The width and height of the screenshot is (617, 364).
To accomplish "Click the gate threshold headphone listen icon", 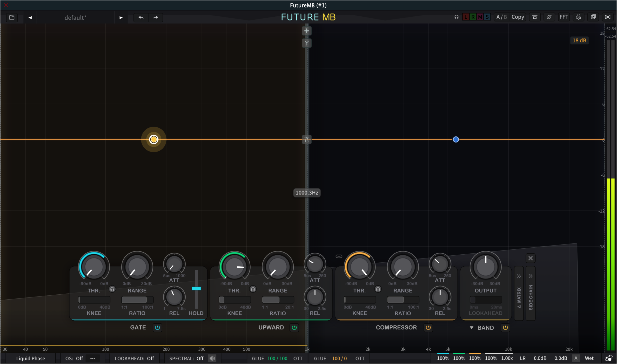I will click(112, 289).
